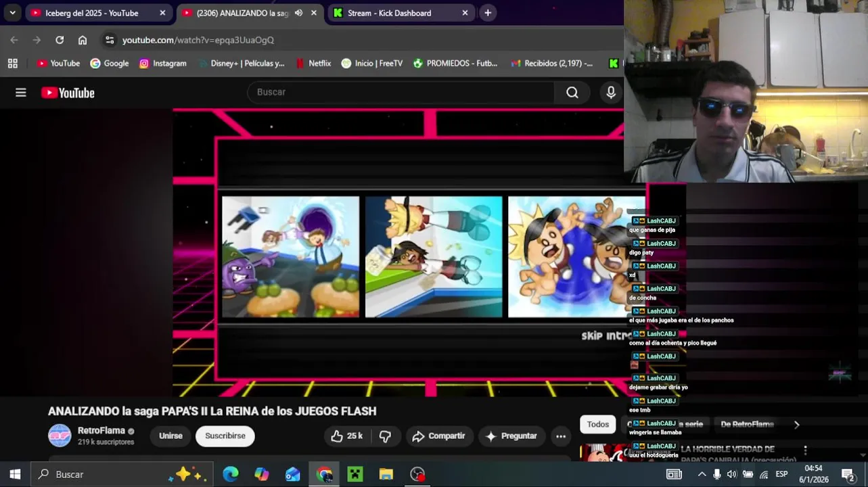Go to the YouTube home logo
Screen dimensions: 868x487
68,93
